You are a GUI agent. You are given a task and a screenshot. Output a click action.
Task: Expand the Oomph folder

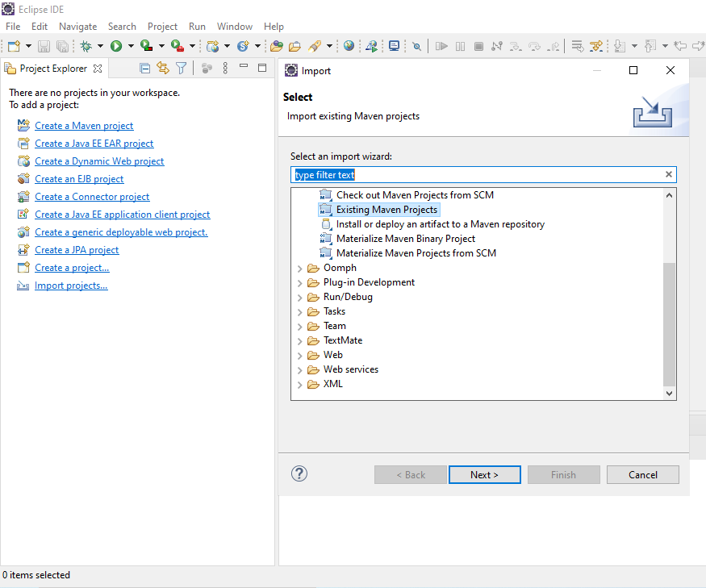tap(300, 269)
